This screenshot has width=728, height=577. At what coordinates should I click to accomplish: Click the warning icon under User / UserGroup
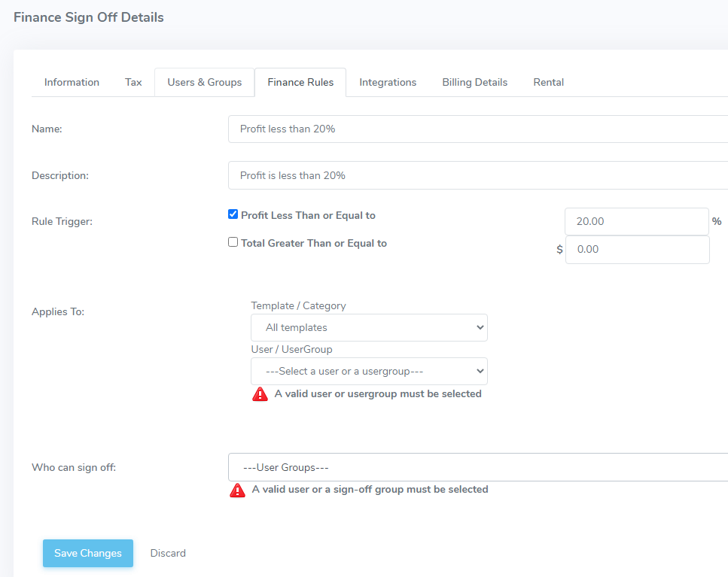coord(260,394)
